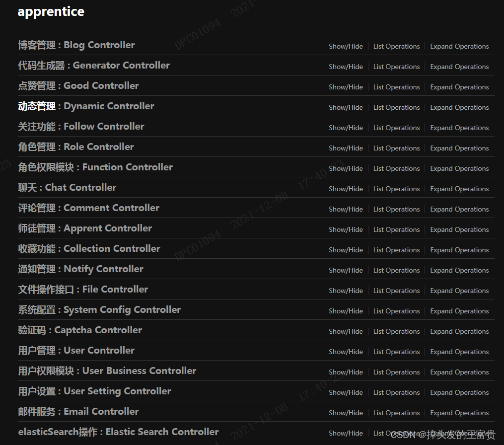Open Dynamic Controller heading
Image resolution: width=504 pixels, height=445 pixels.
click(86, 106)
